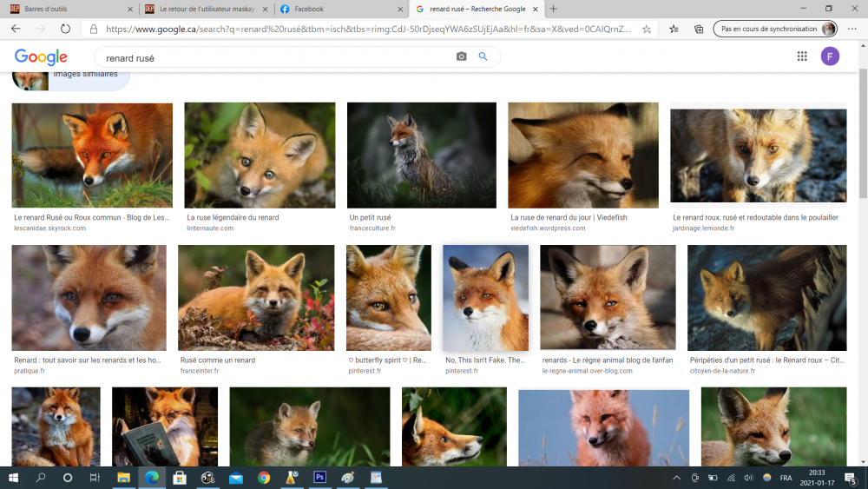The width and height of the screenshot is (868, 489).
Task: Show hidden system tray icons
Action: point(676,478)
